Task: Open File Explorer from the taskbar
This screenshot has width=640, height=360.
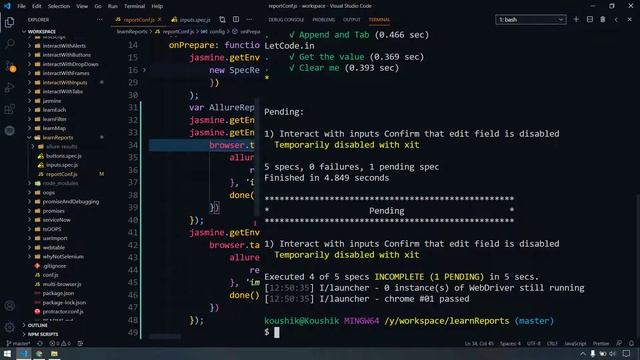Action: pos(54,353)
